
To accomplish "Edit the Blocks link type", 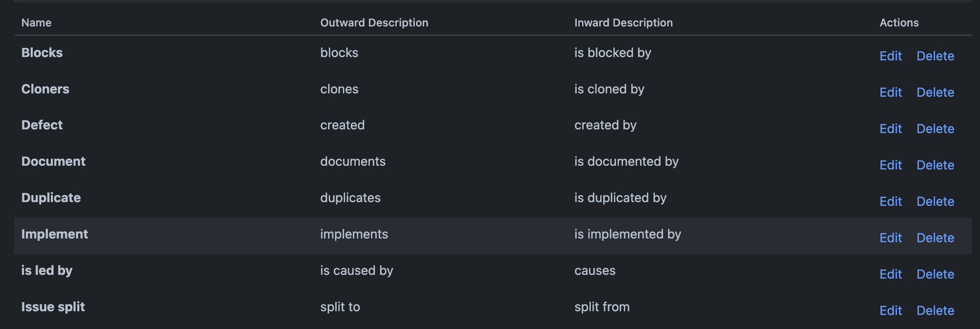I will pos(890,56).
